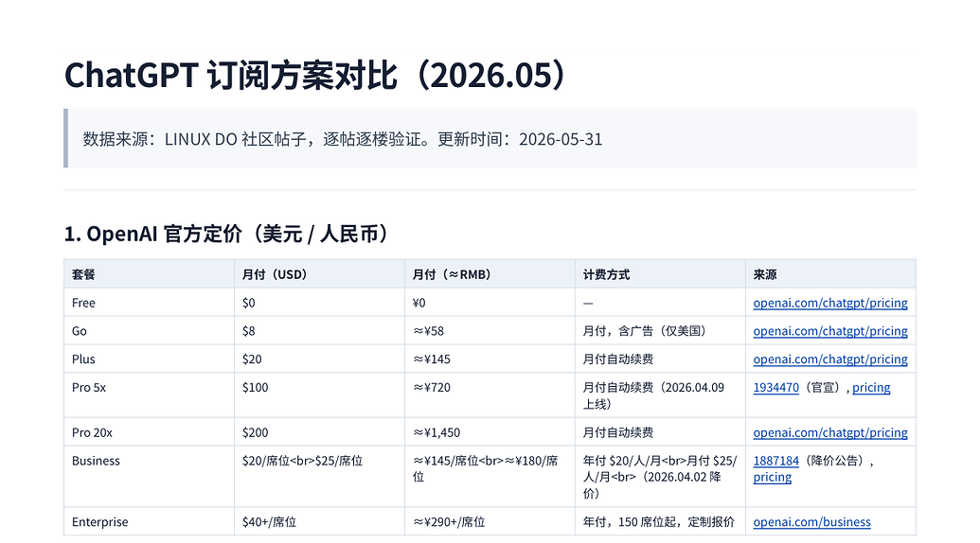Viewport: 980px width, 543px height.
Task: Click the $20 price cell in Plus row
Action: (319, 359)
